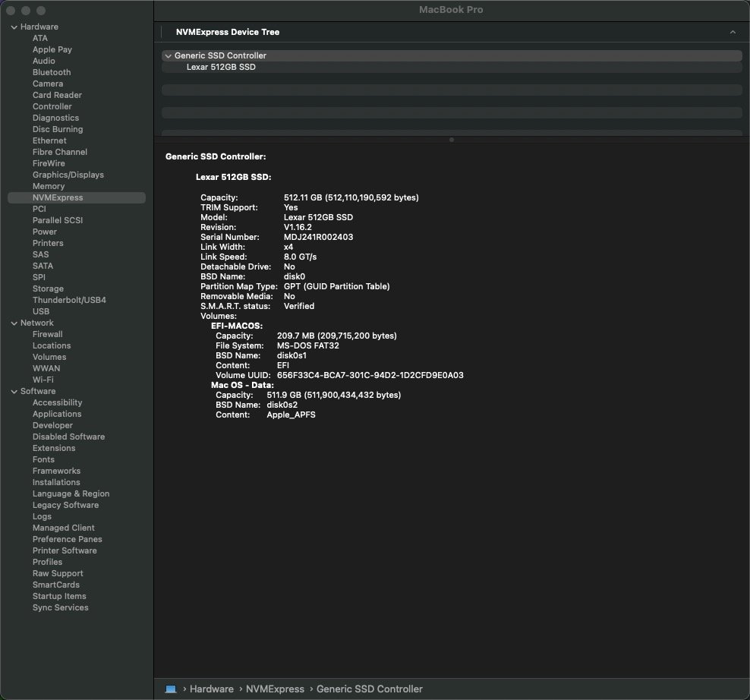Select Apple Pay in the sidebar

52,49
